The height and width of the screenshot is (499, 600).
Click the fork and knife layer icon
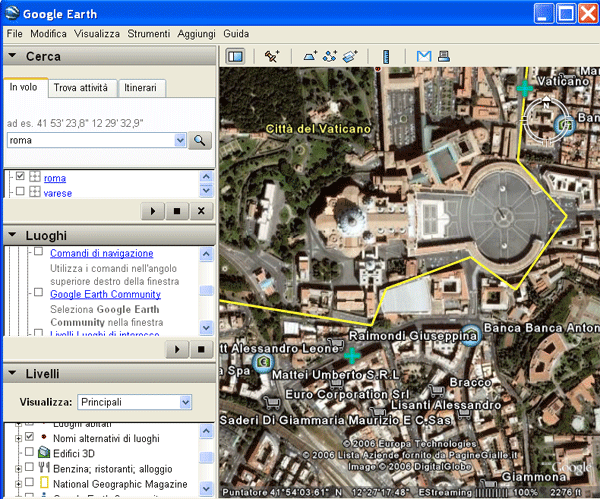(44, 467)
